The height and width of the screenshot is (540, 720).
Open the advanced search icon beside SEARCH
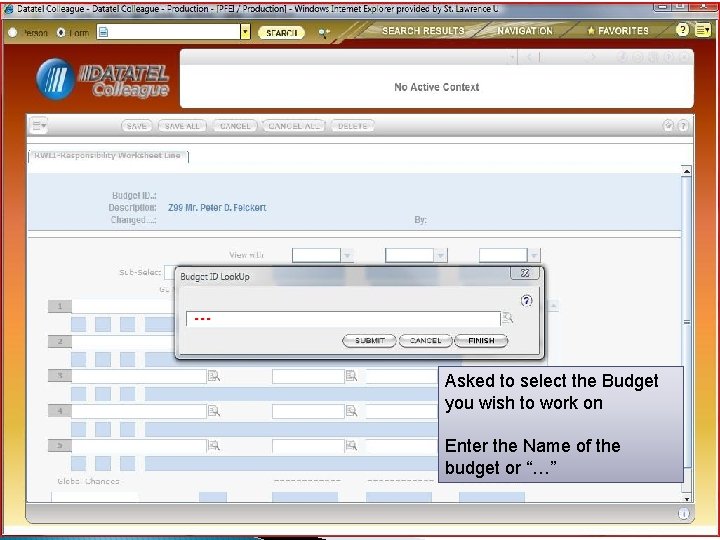[x=324, y=32]
